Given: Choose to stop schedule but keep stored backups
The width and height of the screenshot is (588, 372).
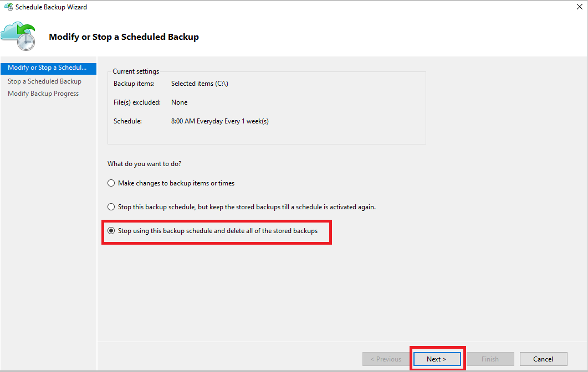Looking at the screenshot, I should pos(111,206).
